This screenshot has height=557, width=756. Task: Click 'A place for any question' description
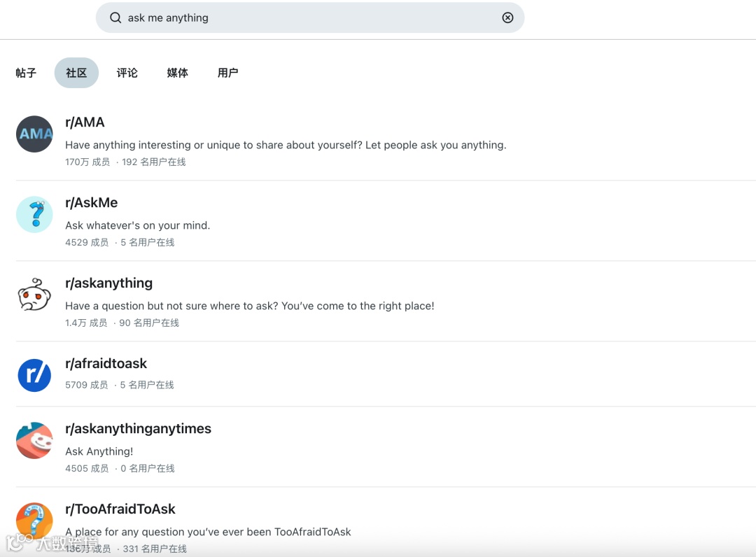[209, 532]
